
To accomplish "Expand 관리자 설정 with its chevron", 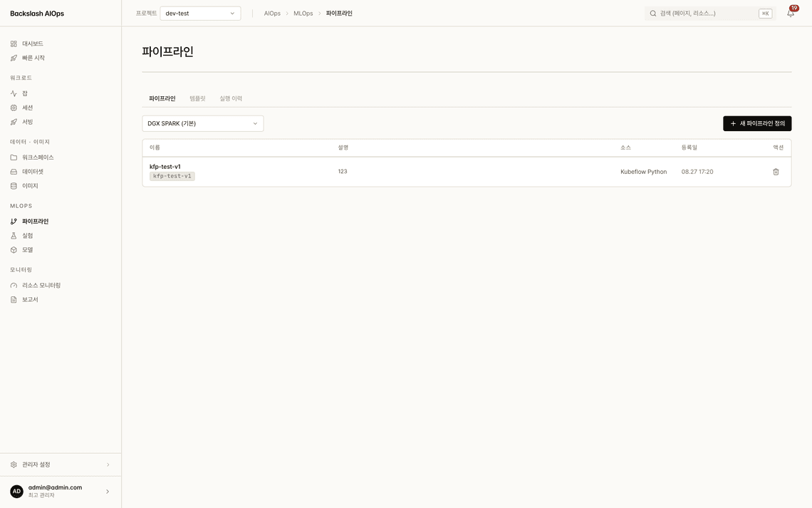I will 108,465.
